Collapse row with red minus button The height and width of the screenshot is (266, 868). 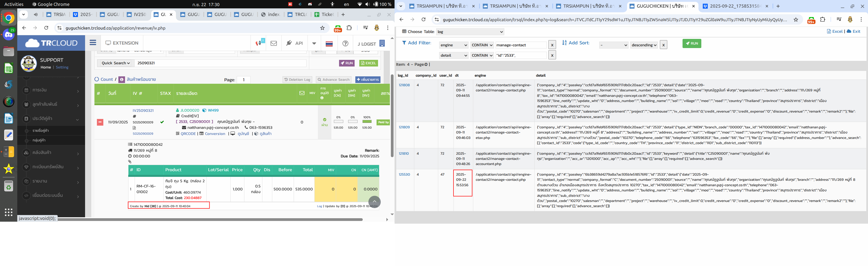pos(100,122)
